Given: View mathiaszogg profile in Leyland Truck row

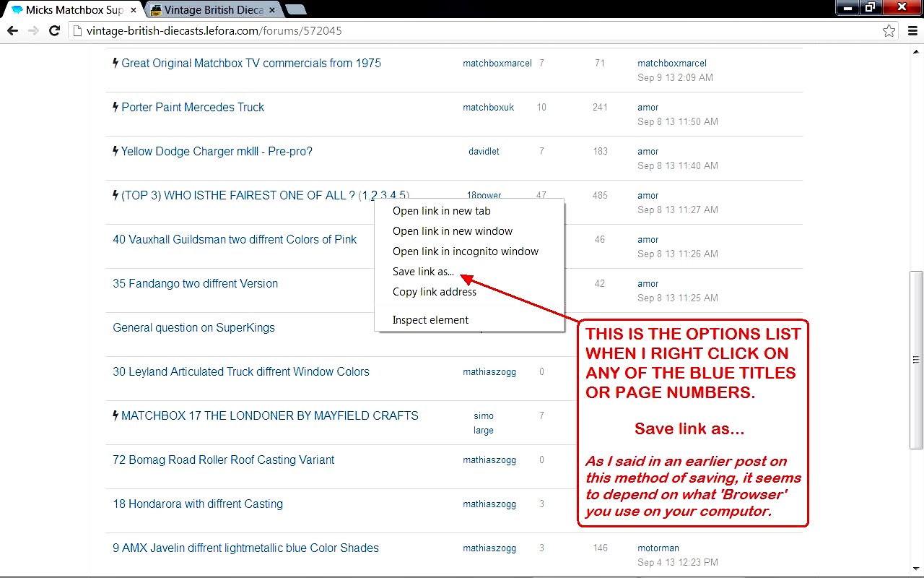Looking at the screenshot, I should pos(489,372).
